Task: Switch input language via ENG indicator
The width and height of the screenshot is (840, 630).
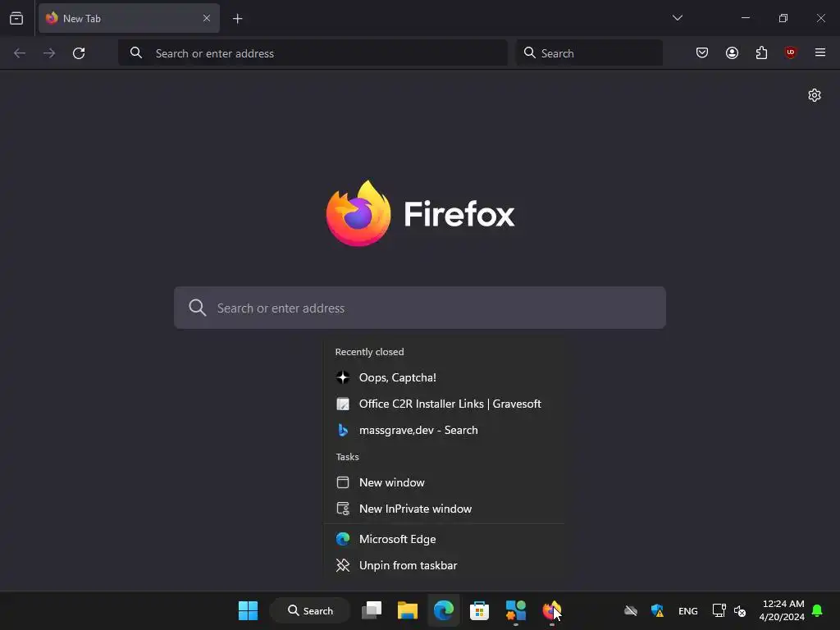Action: [x=688, y=610]
